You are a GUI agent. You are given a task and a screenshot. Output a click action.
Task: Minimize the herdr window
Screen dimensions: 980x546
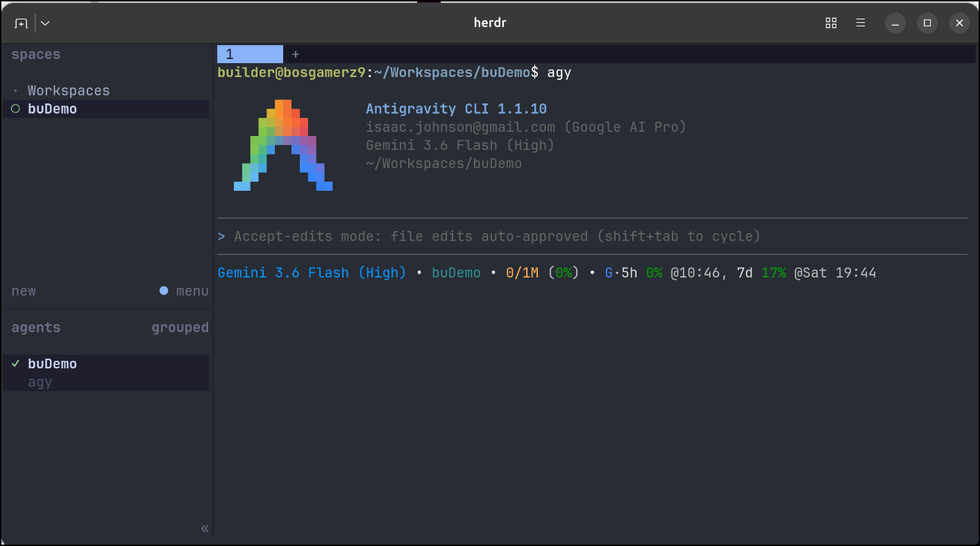tap(895, 23)
